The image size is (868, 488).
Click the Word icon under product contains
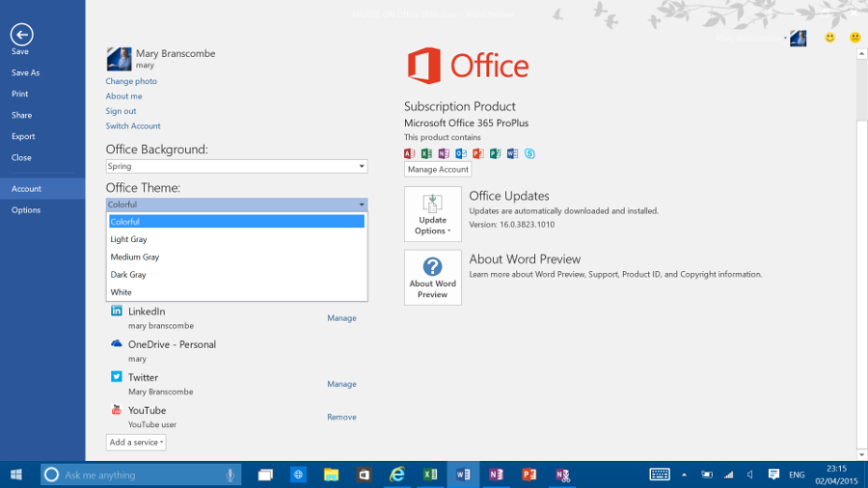[513, 153]
